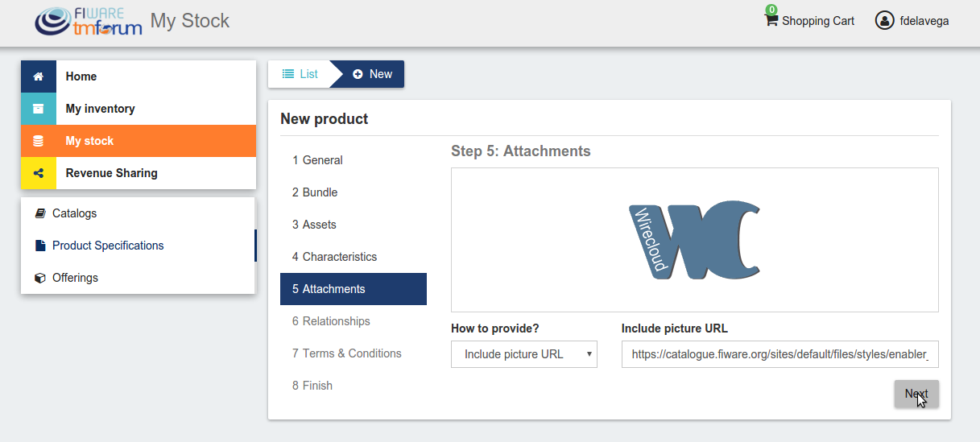Click the Product Specifications file icon
Viewport: 980px width, 442px height.
(x=40, y=246)
